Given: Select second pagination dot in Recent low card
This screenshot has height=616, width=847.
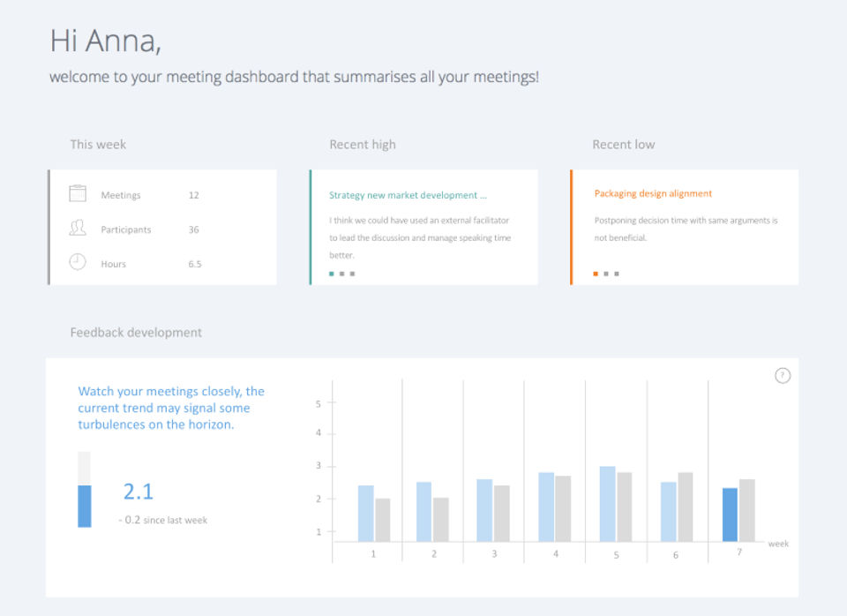Looking at the screenshot, I should 606,274.
